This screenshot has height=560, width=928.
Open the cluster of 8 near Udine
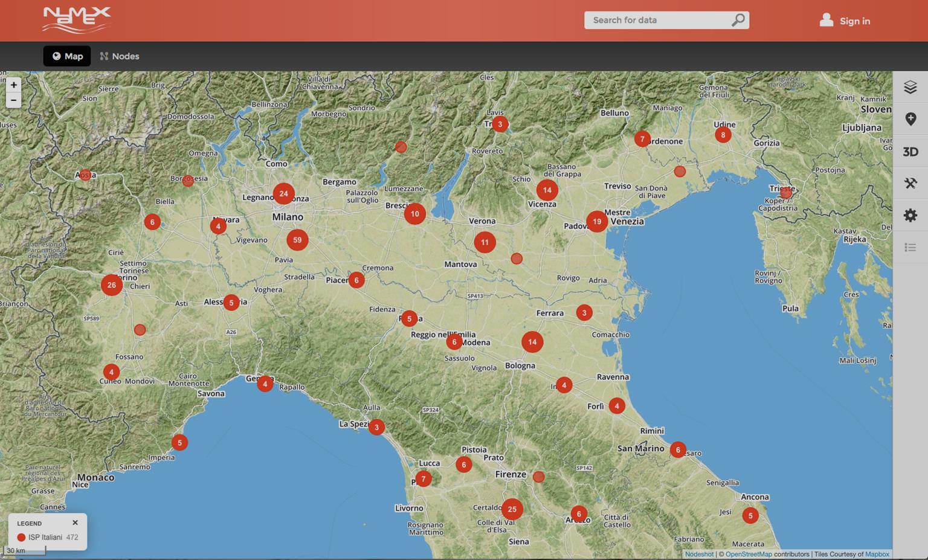pos(723,135)
